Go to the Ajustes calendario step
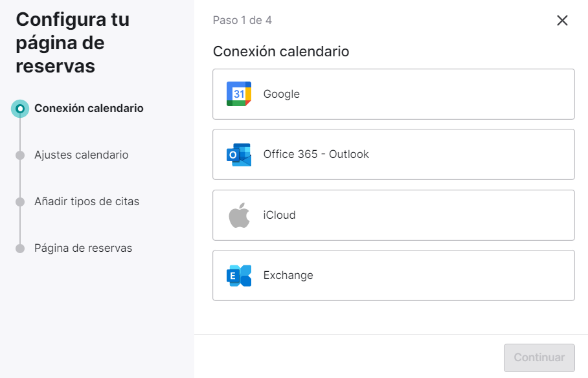This screenshot has height=378, width=588. [82, 155]
